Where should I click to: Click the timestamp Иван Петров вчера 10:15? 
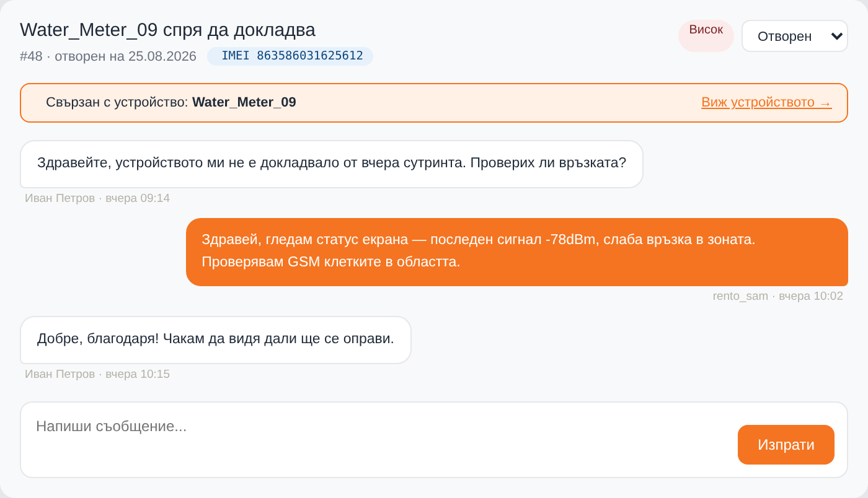tap(97, 374)
